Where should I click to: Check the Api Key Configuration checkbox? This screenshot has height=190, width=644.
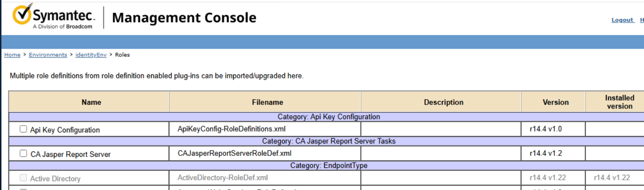pos(24,129)
